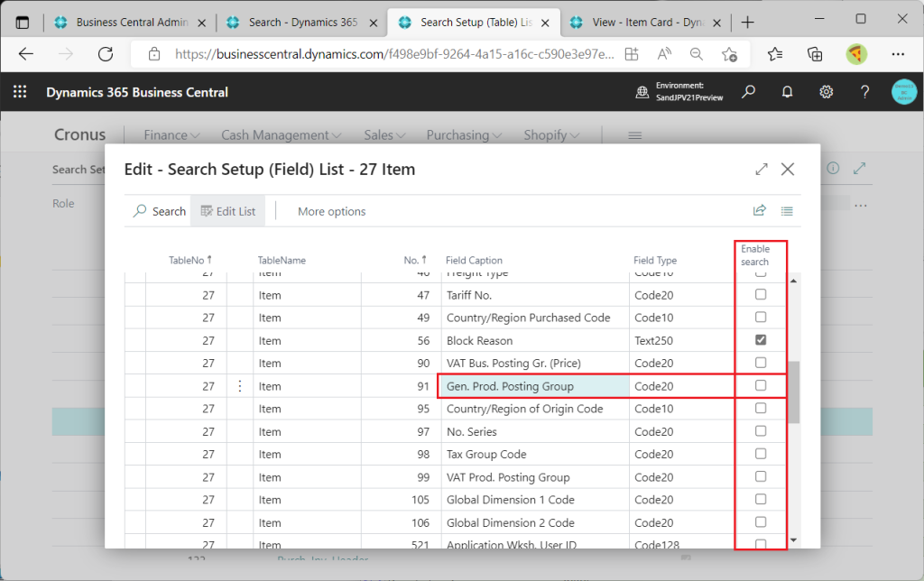This screenshot has height=581, width=924.
Task: Sort by the TableNo column header
Action: (189, 260)
